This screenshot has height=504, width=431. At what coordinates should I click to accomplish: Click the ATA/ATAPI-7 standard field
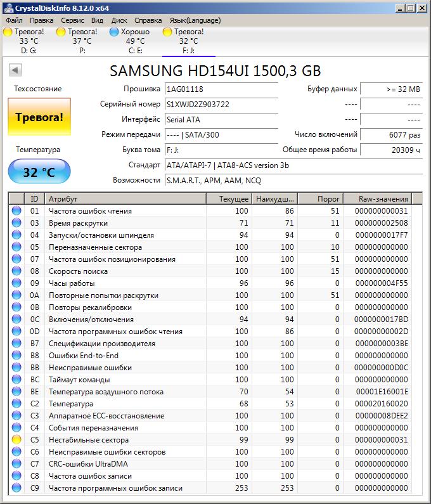[293, 165]
